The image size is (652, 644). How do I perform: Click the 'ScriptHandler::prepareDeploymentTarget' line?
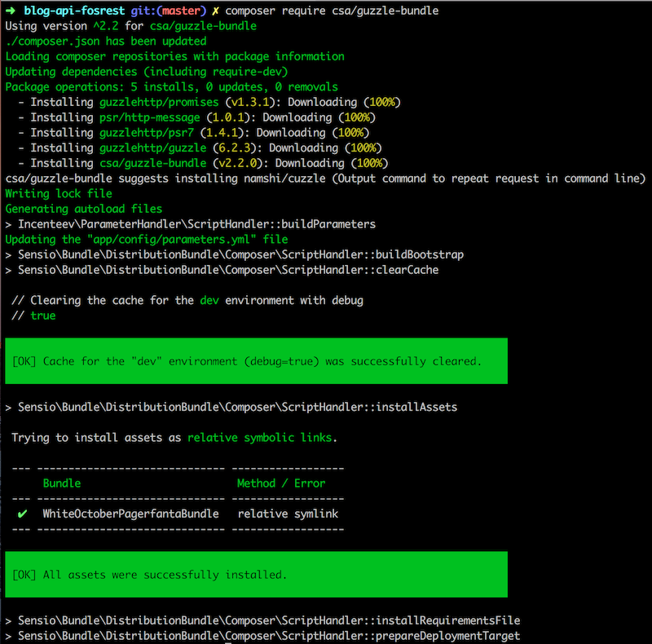coord(262,636)
